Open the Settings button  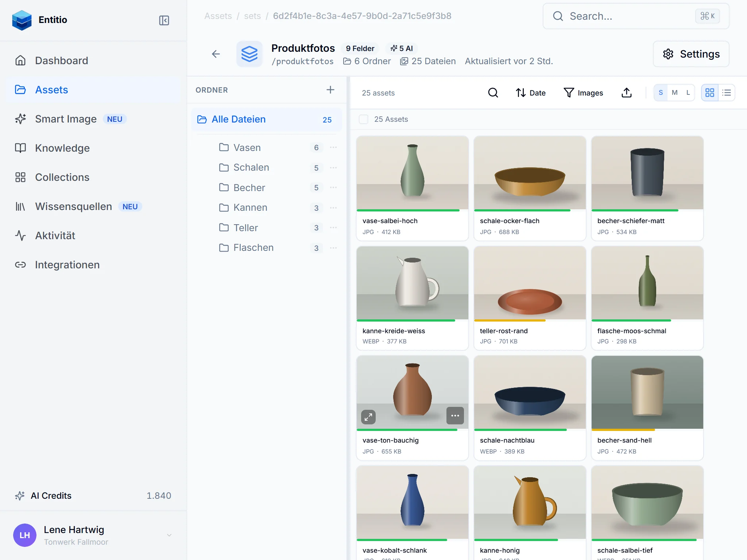coord(691,54)
